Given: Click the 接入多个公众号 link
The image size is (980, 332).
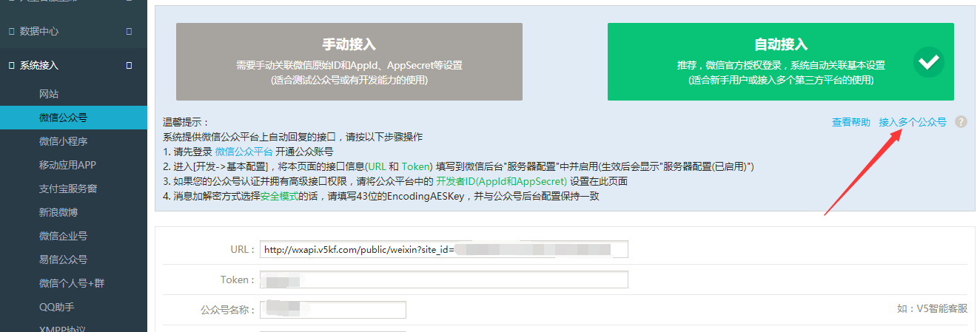Looking at the screenshot, I should coord(912,122).
